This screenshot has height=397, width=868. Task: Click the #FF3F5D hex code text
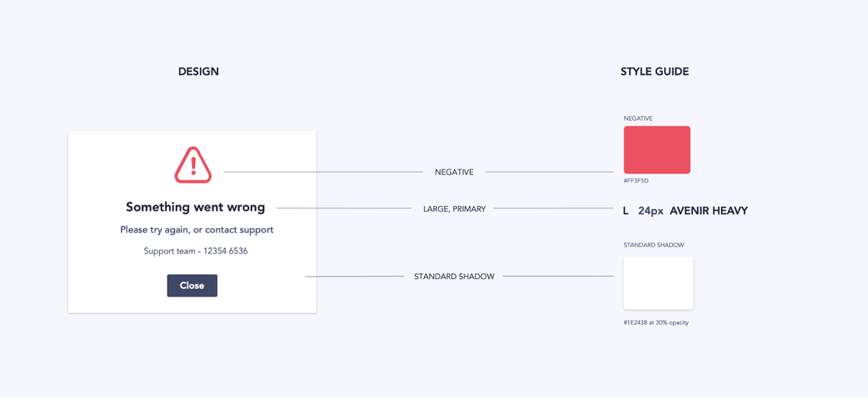coord(636,181)
